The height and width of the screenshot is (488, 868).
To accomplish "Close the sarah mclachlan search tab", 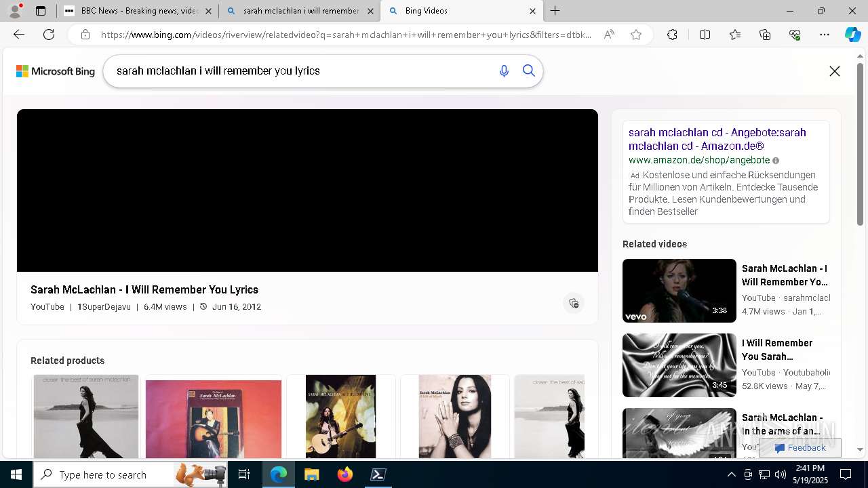I will (x=370, y=11).
